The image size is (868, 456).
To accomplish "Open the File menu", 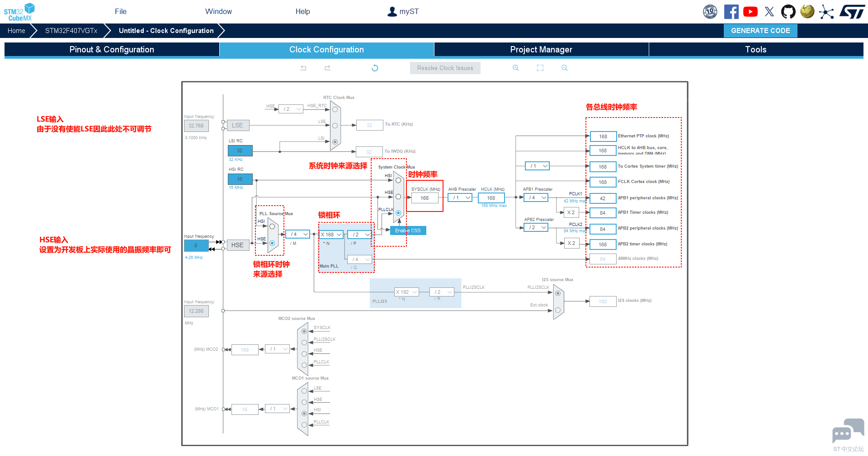I will (x=121, y=12).
